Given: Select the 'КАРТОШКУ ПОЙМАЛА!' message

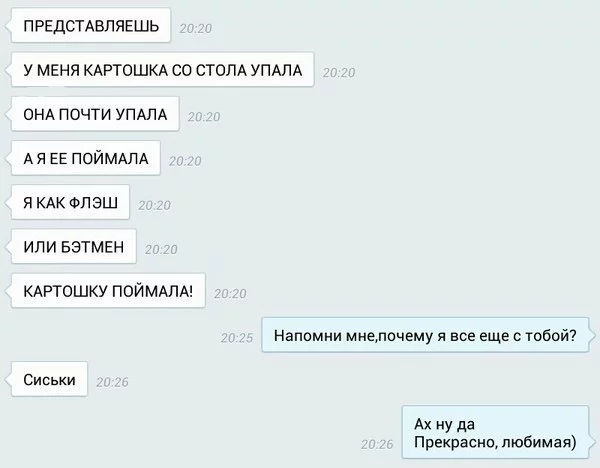Looking at the screenshot, I should pos(108,291).
